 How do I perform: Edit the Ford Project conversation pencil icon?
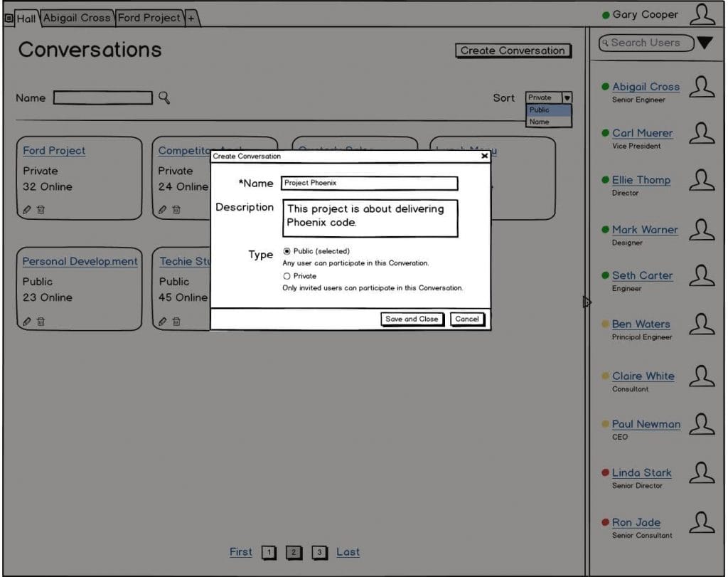point(27,209)
